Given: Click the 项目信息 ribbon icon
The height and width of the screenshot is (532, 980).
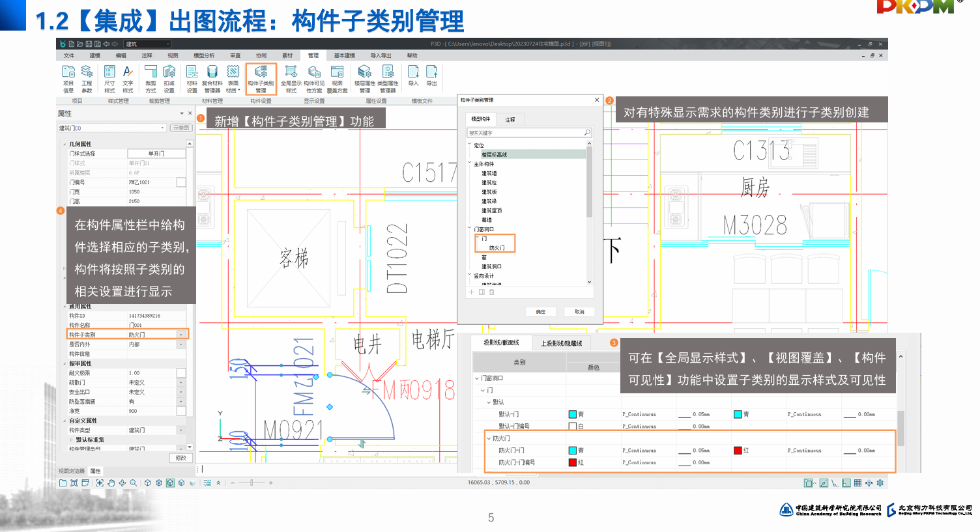Looking at the screenshot, I should [x=68, y=79].
